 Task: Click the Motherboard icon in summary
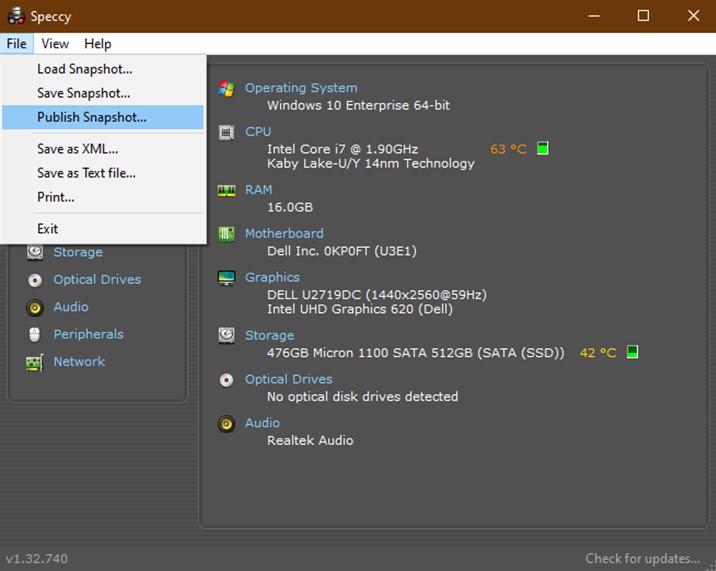point(226,234)
